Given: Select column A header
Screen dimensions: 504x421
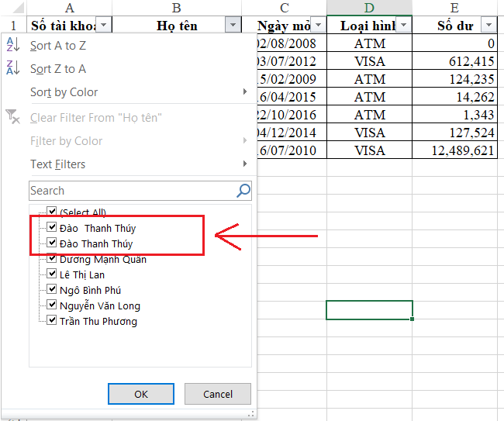Looking at the screenshot, I should click(70, 8).
